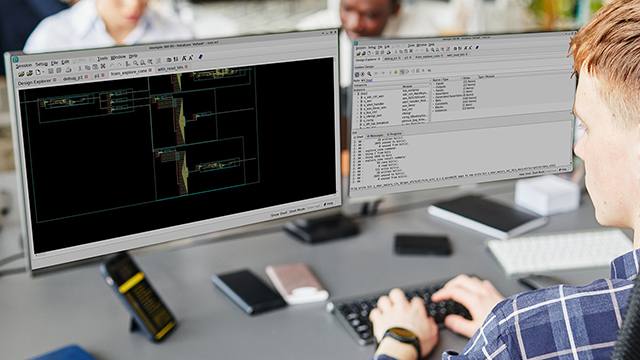The height and width of the screenshot is (360, 640).
Task: Switch to with_read_bits tab on left monitor
Action: (x=170, y=69)
